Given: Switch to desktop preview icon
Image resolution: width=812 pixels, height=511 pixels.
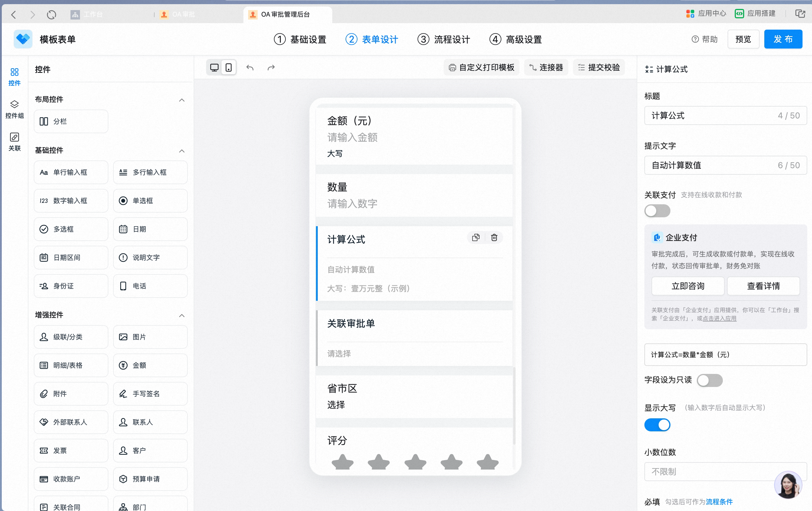Looking at the screenshot, I should [214, 68].
